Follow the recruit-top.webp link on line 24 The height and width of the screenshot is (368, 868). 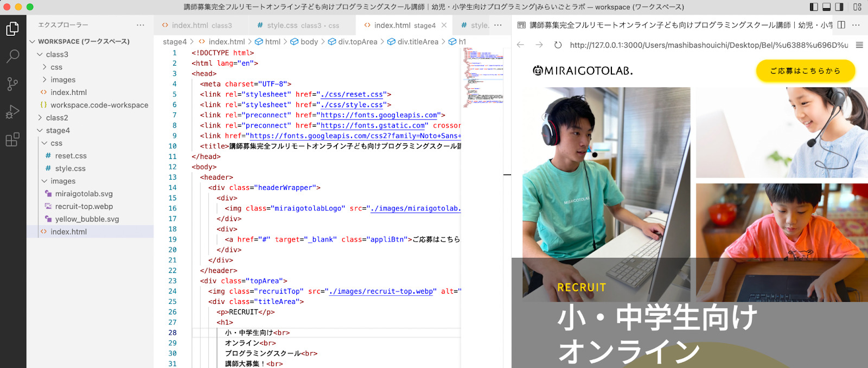pyautogui.click(x=381, y=291)
